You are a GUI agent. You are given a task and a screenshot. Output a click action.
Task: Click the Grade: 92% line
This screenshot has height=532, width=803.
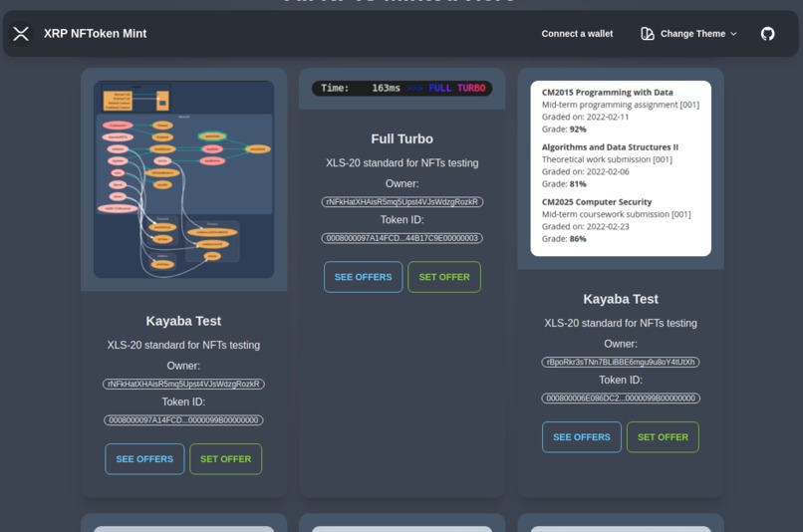564,130
